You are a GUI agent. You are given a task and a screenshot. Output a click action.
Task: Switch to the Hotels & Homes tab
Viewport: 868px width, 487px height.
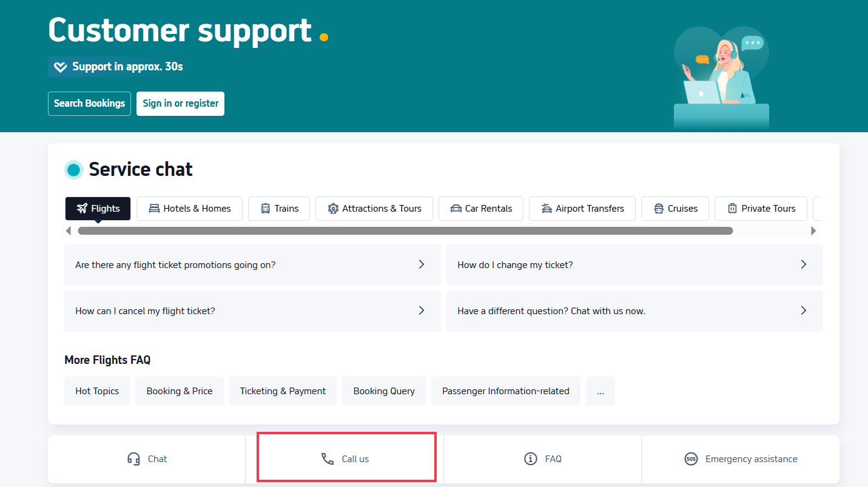[x=189, y=208]
